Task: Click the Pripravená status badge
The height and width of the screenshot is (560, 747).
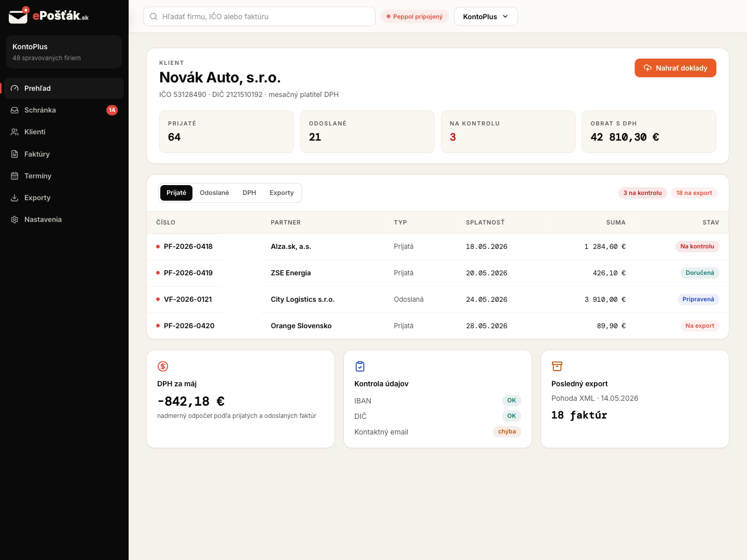Action: pos(698,299)
